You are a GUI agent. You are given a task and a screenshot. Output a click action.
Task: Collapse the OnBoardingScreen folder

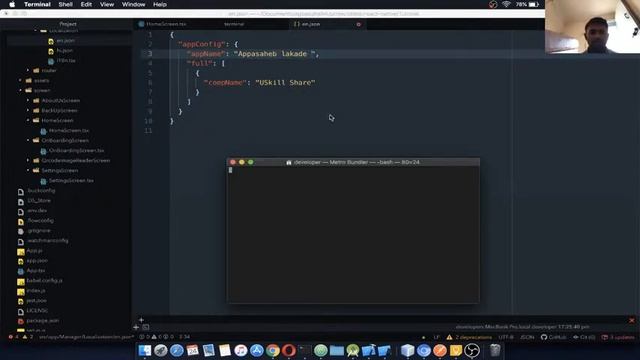[65, 140]
